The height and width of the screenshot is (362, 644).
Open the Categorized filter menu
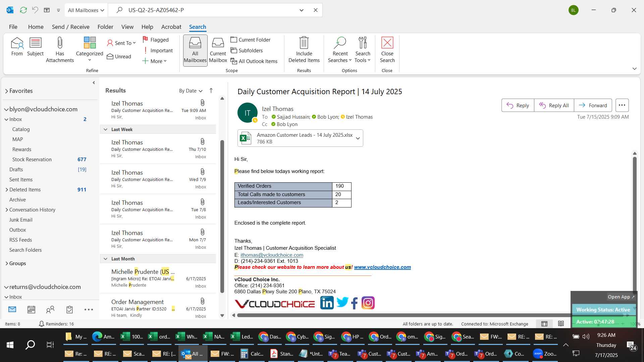[90, 50]
